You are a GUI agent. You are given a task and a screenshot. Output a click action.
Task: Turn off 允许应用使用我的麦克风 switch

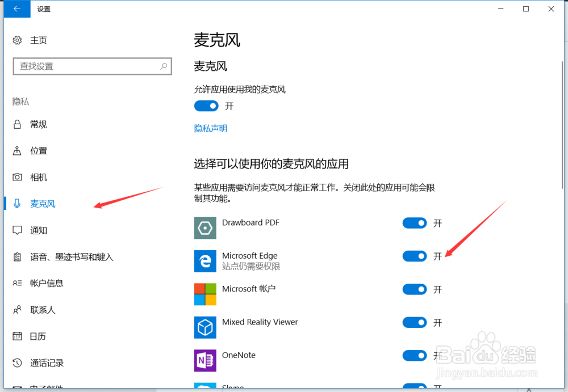point(207,106)
